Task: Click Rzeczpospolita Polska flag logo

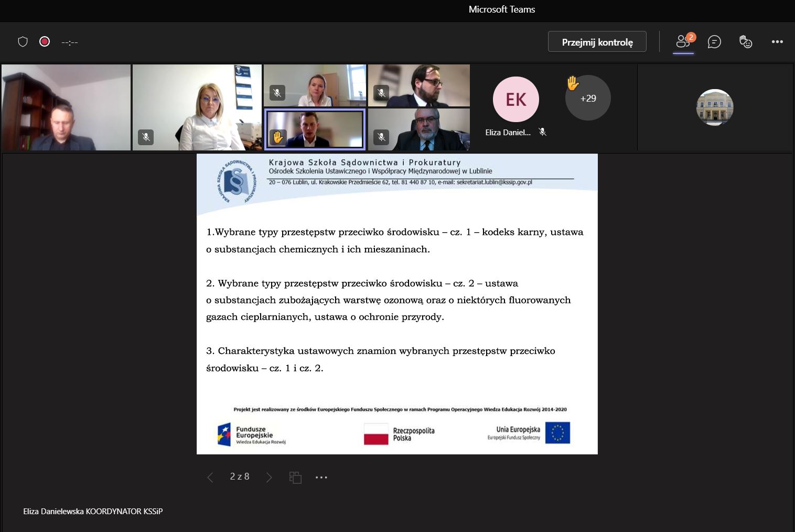Action: tap(399, 435)
